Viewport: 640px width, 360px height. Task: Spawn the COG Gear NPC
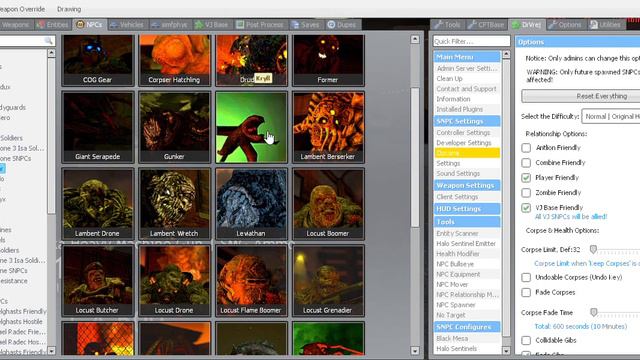[x=97, y=60]
